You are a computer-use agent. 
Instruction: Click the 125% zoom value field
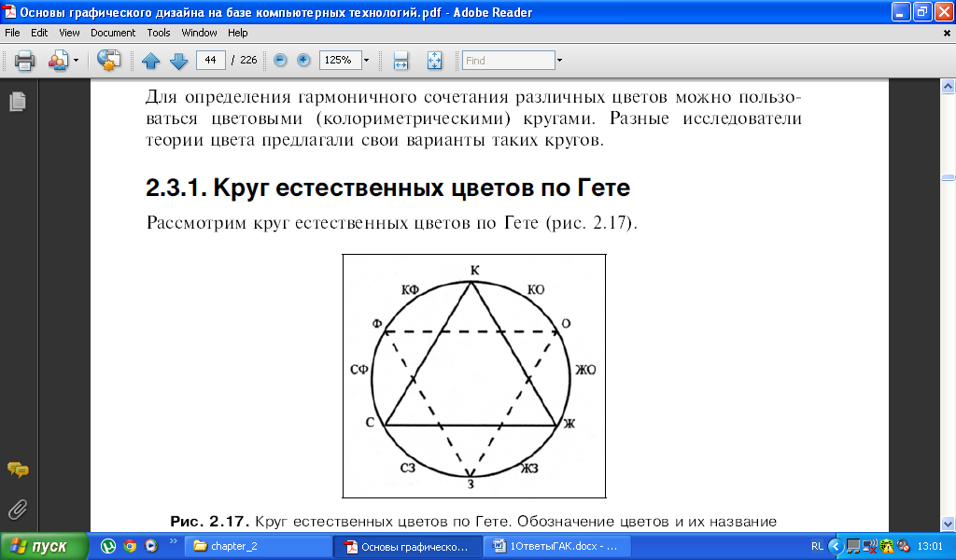(x=340, y=60)
